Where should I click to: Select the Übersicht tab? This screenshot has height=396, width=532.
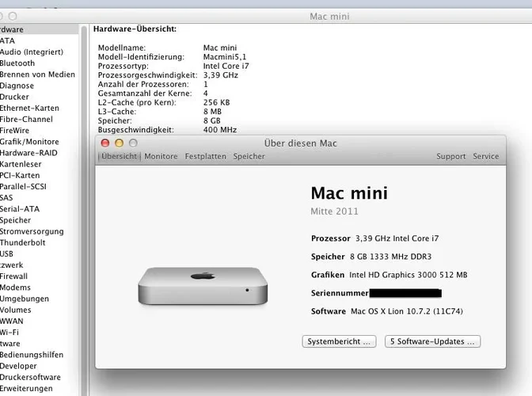(x=119, y=157)
